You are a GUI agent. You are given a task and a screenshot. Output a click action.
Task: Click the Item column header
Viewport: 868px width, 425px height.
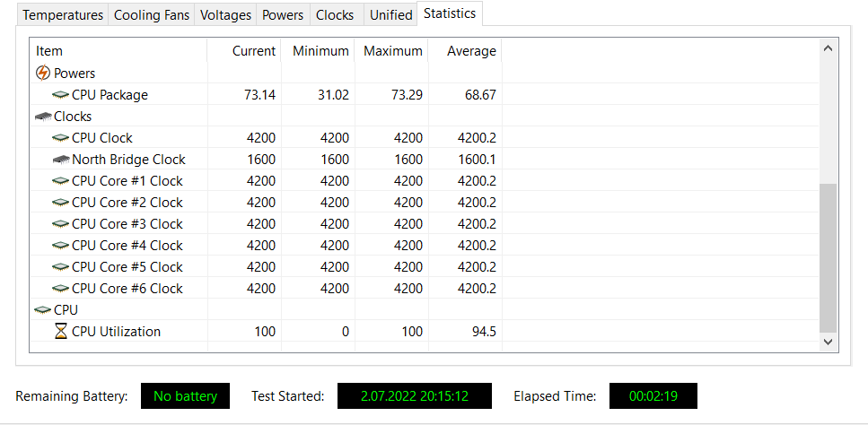pos(118,51)
